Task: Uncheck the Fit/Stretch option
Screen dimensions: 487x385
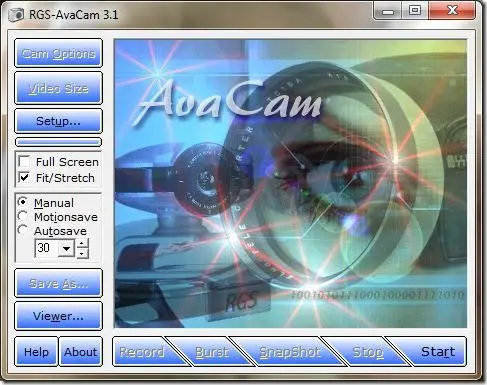Action: (24, 177)
